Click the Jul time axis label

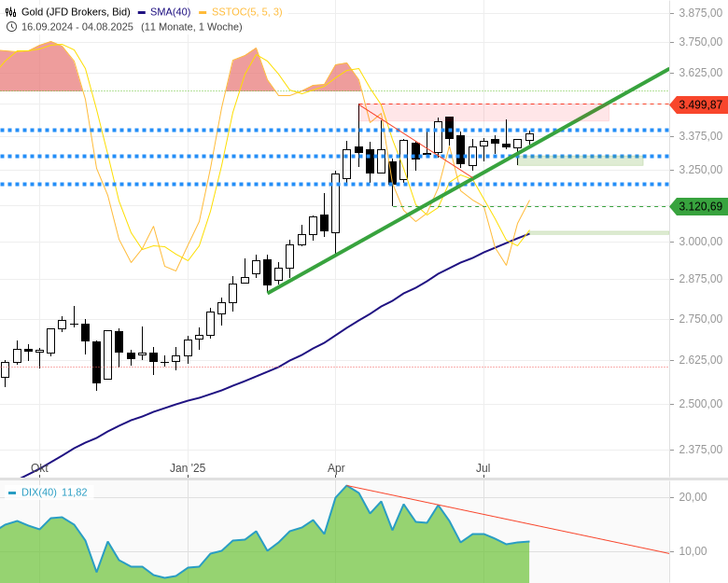[483, 468]
